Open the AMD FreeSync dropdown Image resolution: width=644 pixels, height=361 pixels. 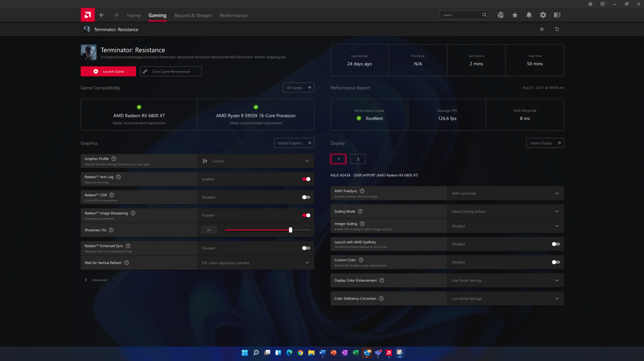click(x=505, y=193)
